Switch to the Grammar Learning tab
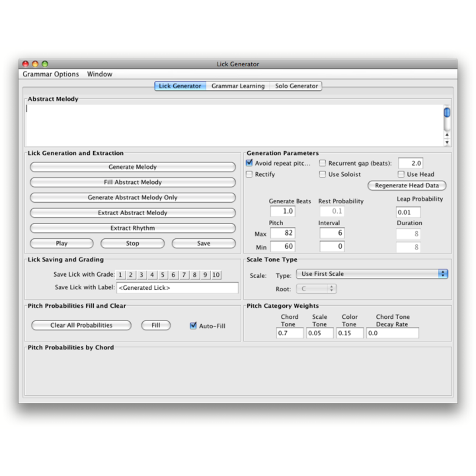This screenshot has height=476, width=476. [238, 86]
